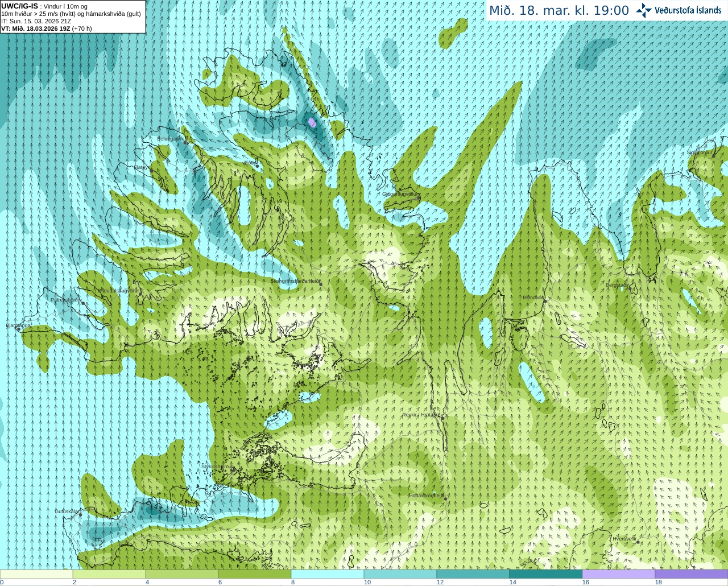The height and width of the screenshot is (586, 728).
Task: Click the 8–10 m/s legend swatch
Action: tap(328, 574)
